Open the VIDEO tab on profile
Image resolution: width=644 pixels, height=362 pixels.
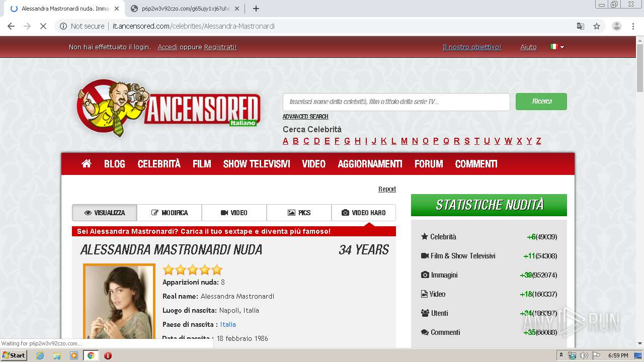coord(234,213)
